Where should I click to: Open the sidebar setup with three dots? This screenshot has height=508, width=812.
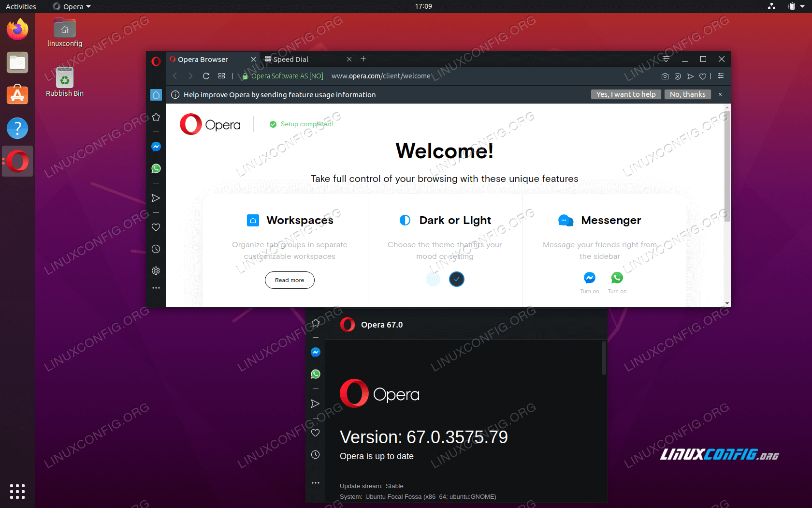[x=156, y=288]
